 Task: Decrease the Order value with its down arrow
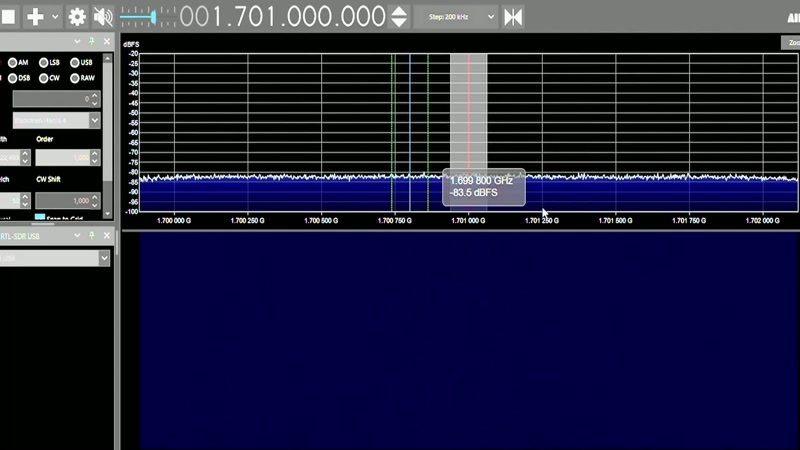94,162
